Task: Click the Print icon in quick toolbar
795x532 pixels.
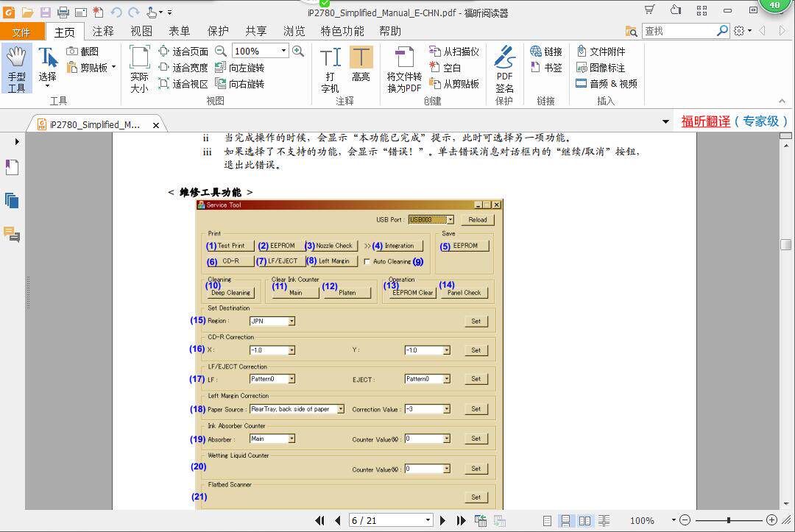Action: tap(63, 13)
